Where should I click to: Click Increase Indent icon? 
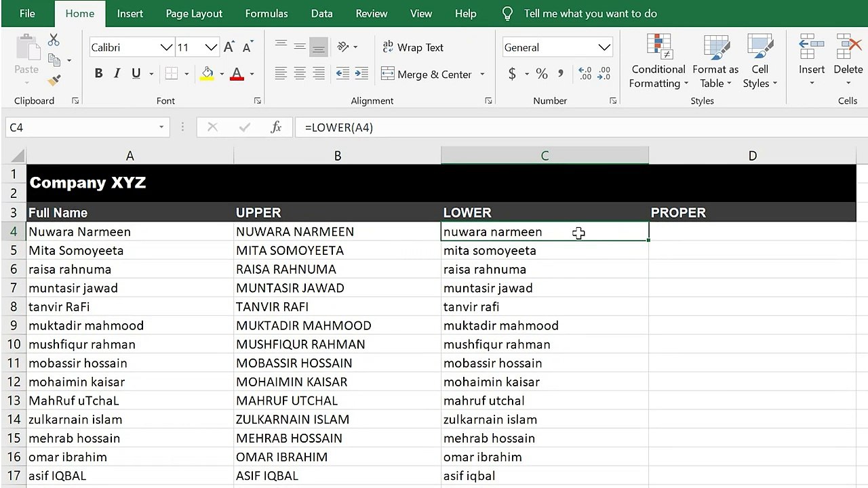(361, 73)
